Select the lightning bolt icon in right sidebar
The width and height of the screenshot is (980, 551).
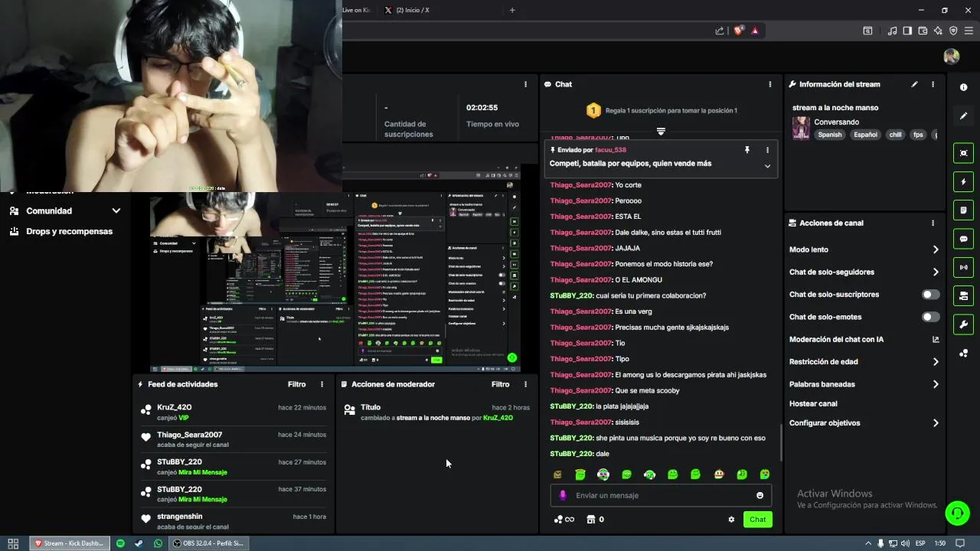point(963,181)
